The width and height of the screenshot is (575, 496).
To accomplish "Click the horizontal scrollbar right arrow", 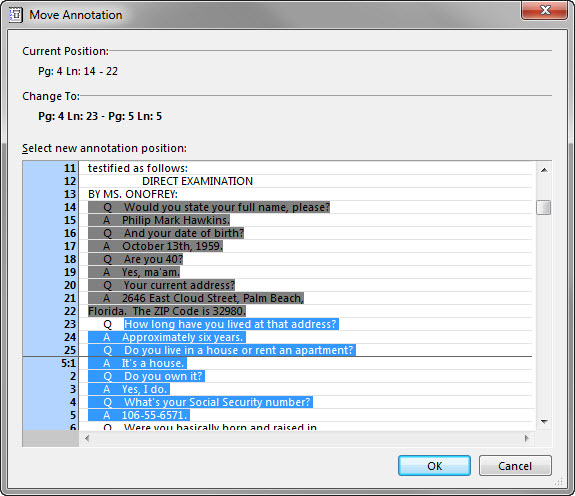I will (527, 438).
